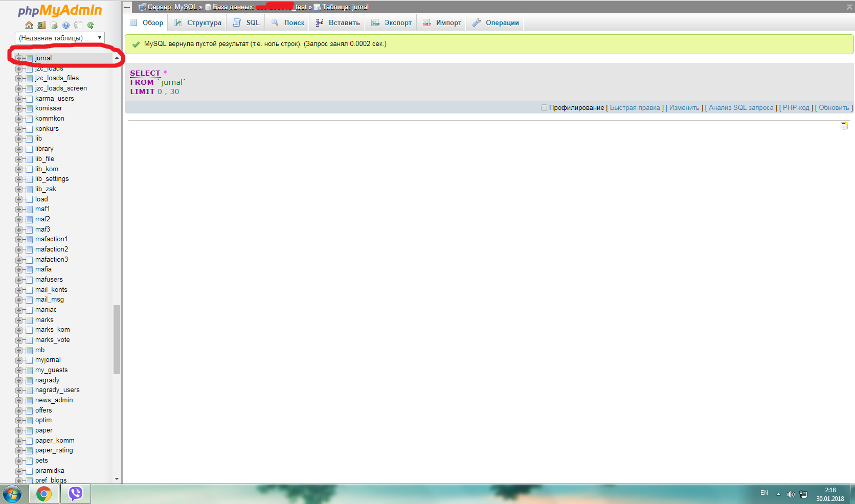Click the Анализ SQL запроса link
The width and height of the screenshot is (855, 504).
click(x=741, y=107)
